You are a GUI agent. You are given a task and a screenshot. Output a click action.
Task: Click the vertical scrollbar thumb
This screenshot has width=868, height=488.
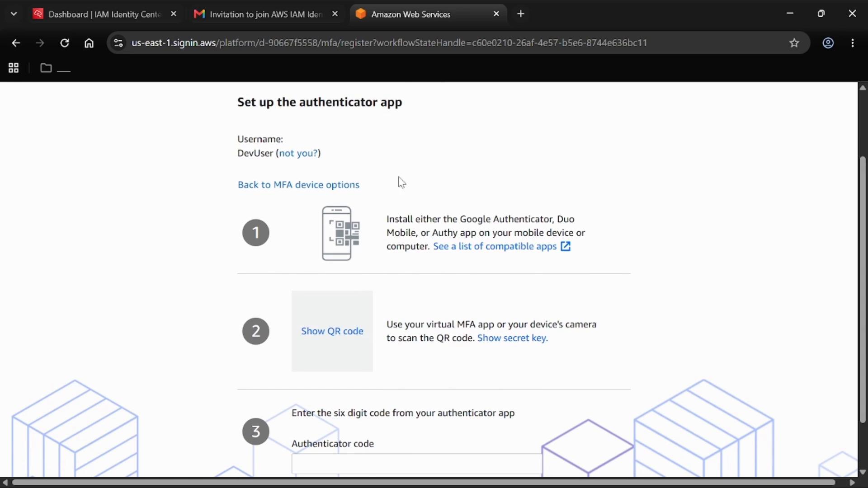(863, 289)
